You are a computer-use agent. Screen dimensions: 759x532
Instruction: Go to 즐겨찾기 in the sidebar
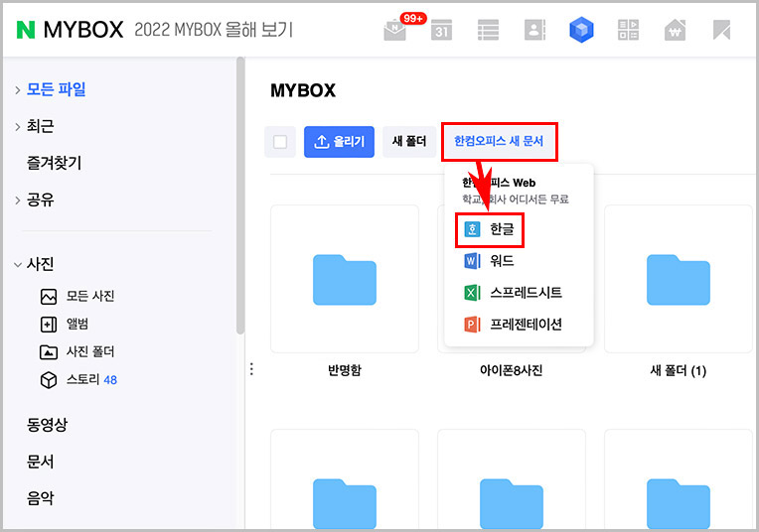[x=54, y=163]
